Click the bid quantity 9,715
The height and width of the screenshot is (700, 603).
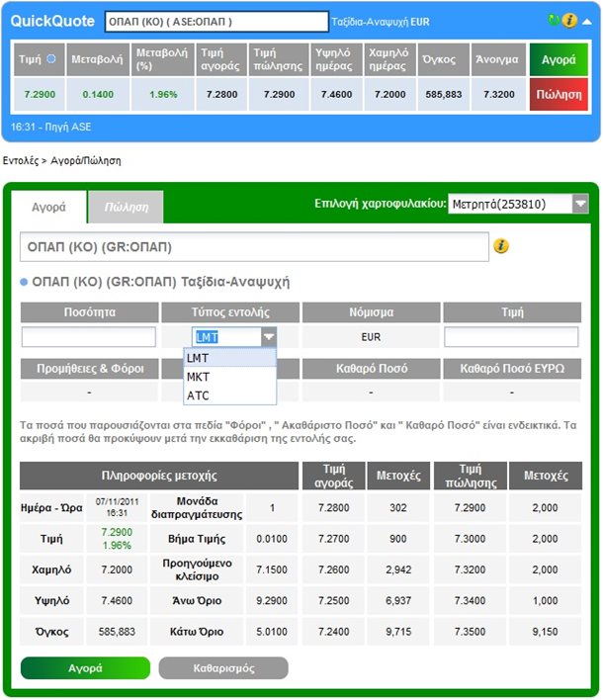[398, 632]
